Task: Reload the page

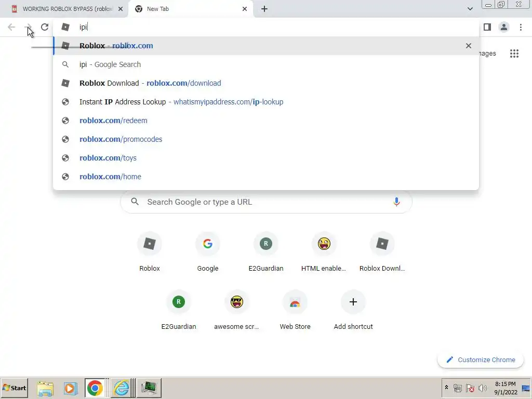Action: coord(45,27)
